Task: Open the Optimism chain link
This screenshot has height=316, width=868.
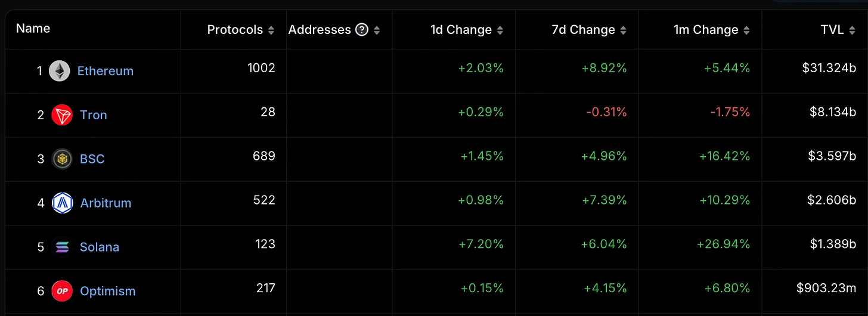Action: 108,291
